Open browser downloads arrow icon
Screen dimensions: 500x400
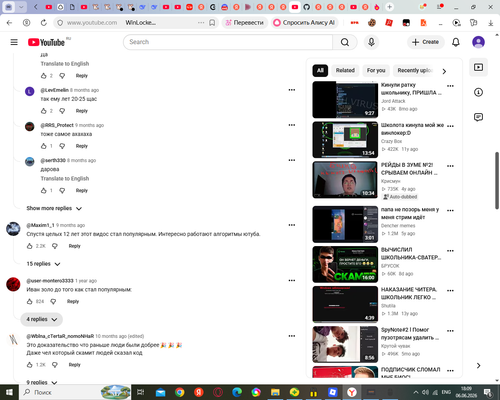click(491, 23)
